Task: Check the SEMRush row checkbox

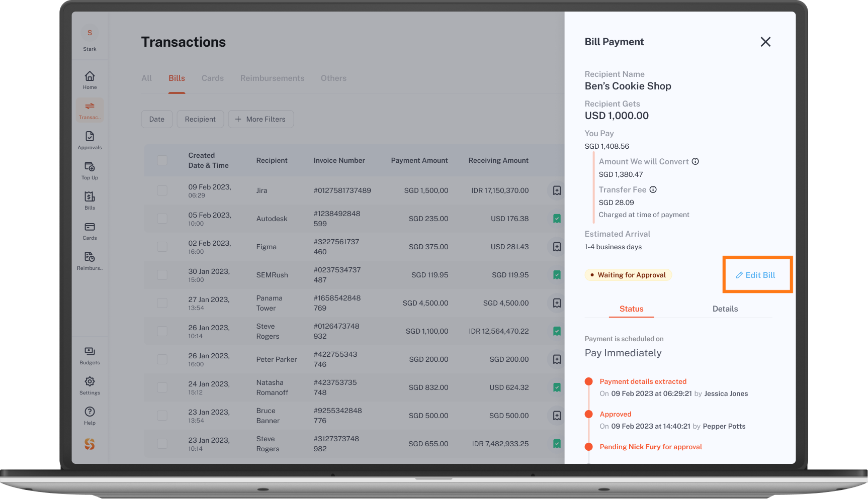Action: [x=162, y=275]
